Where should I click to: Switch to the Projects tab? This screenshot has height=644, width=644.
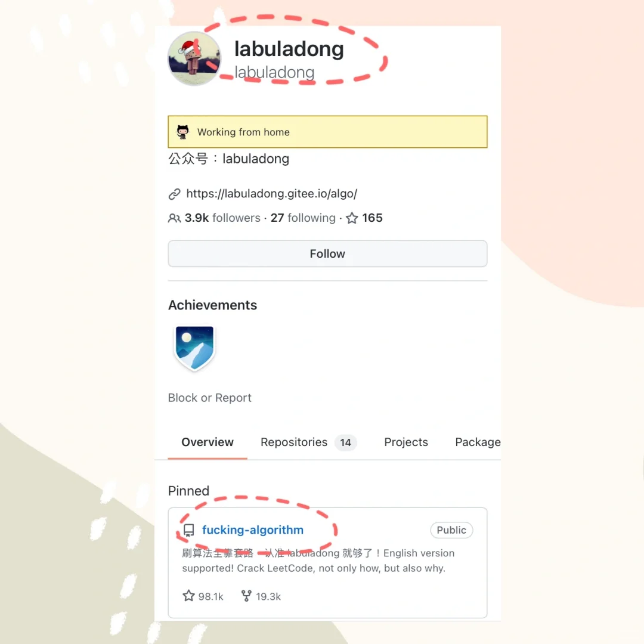406,442
